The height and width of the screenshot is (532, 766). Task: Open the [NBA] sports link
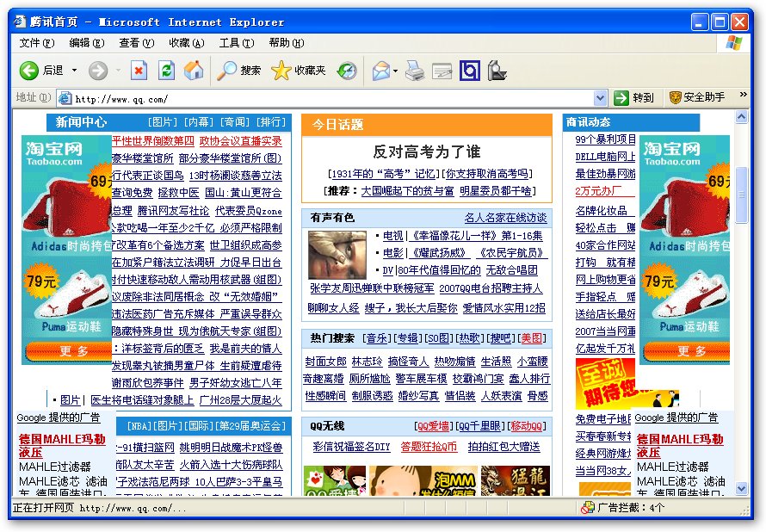pyautogui.click(x=139, y=426)
